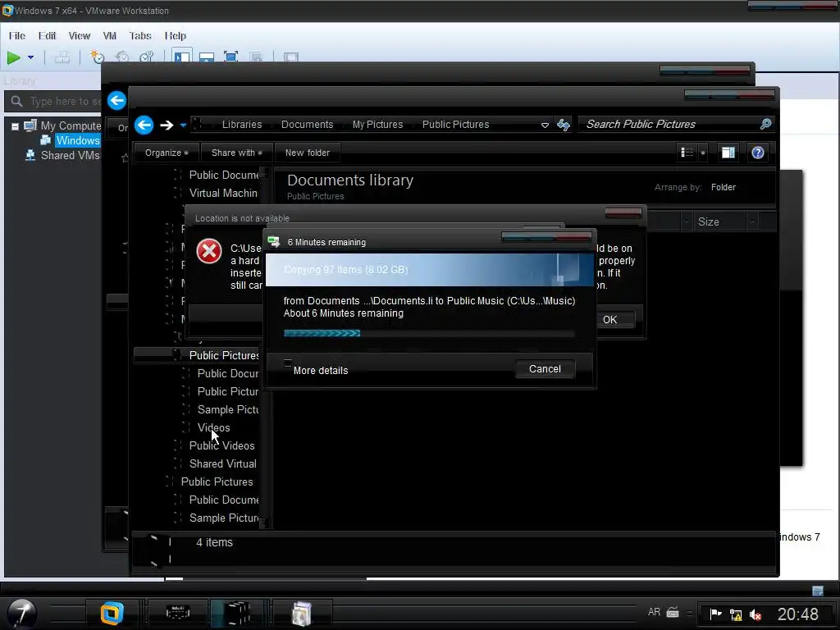The height and width of the screenshot is (630, 840).
Task: Click the copy progress bar
Action: [428, 333]
